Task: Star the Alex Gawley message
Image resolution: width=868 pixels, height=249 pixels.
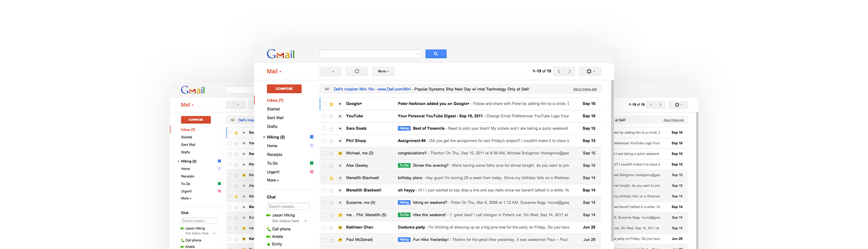Action: (331, 166)
